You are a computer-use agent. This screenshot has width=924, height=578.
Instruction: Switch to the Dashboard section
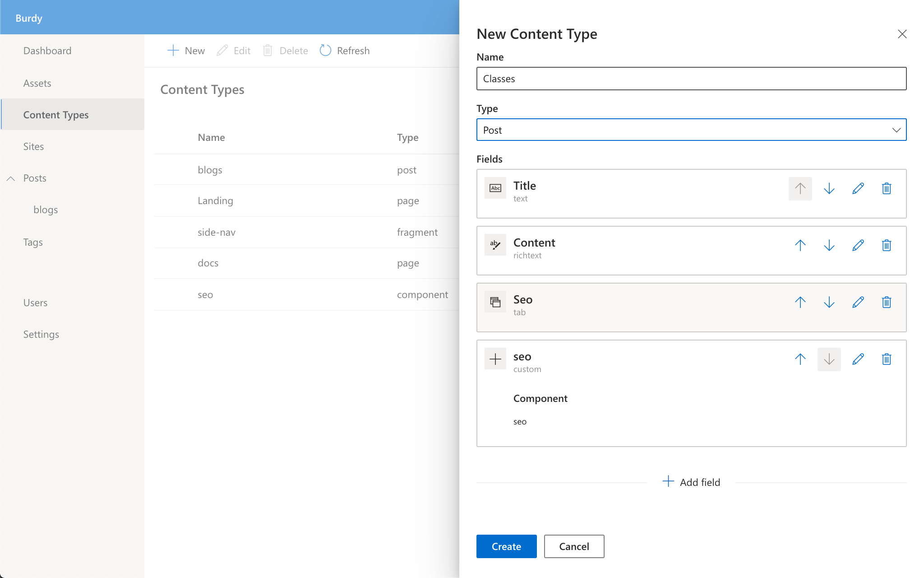(47, 51)
